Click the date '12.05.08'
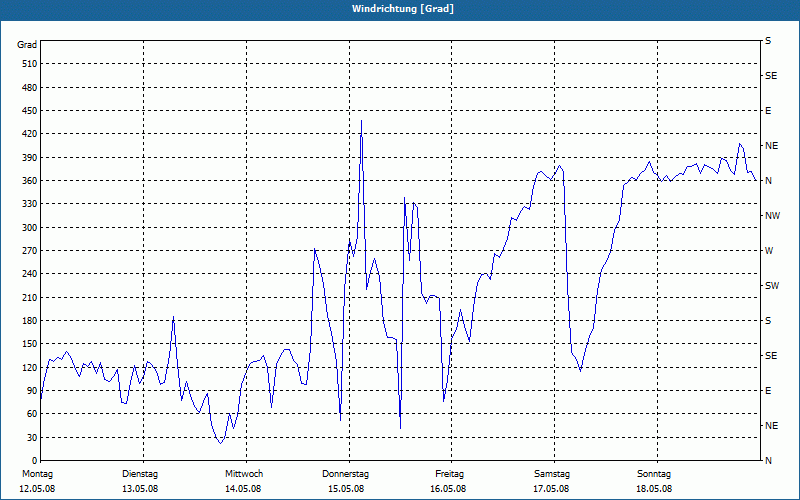Image resolution: width=800 pixels, height=500 pixels. pyautogui.click(x=37, y=489)
